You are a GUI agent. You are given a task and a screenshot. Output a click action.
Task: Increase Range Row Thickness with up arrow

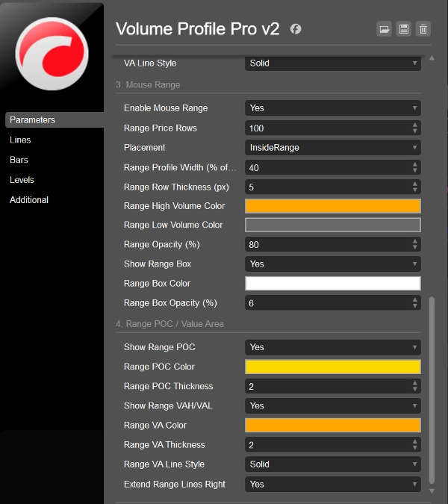[415, 184]
